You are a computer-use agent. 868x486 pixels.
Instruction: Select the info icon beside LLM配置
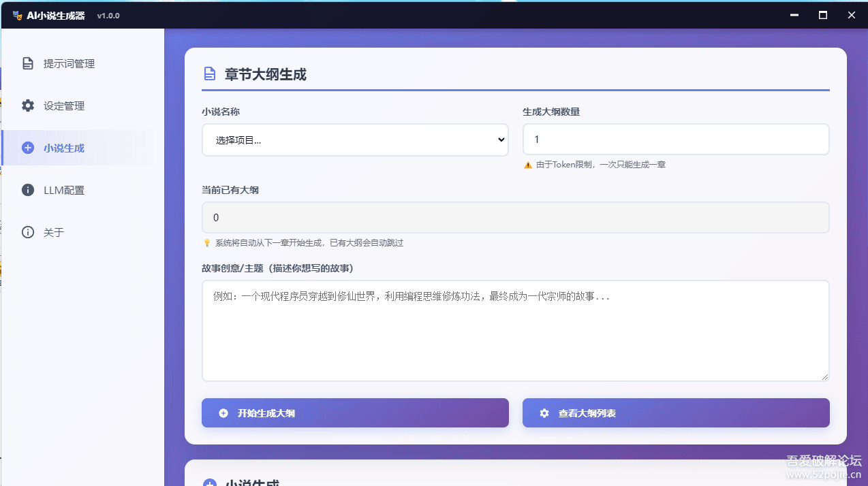pos(27,190)
